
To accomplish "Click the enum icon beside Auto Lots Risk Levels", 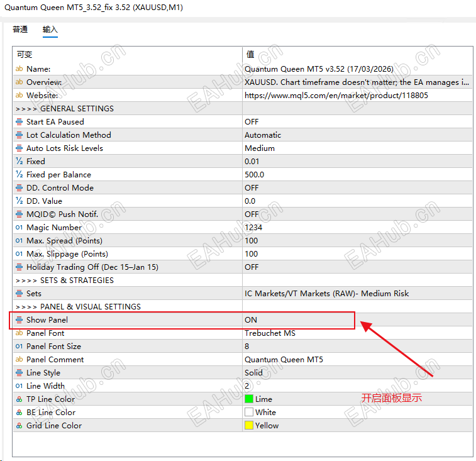I will click(19, 148).
